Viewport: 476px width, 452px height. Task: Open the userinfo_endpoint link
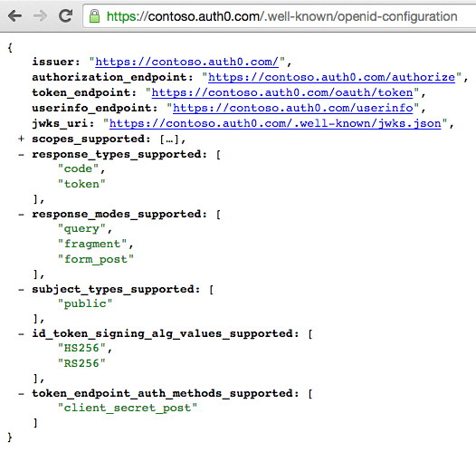(x=293, y=109)
